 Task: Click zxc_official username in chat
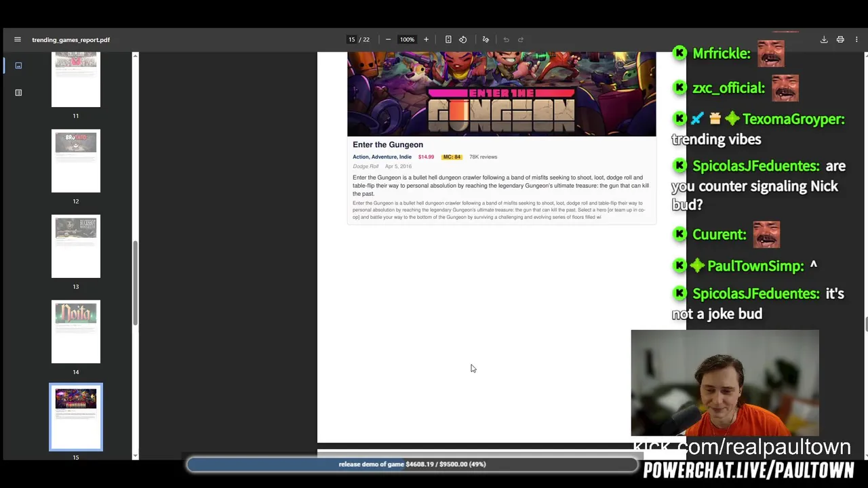pos(729,88)
